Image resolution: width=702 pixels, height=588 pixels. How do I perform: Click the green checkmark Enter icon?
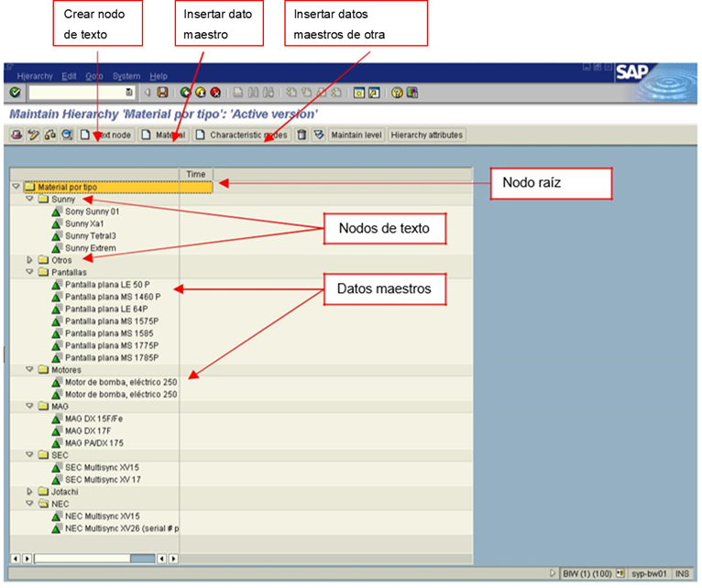click(x=15, y=93)
